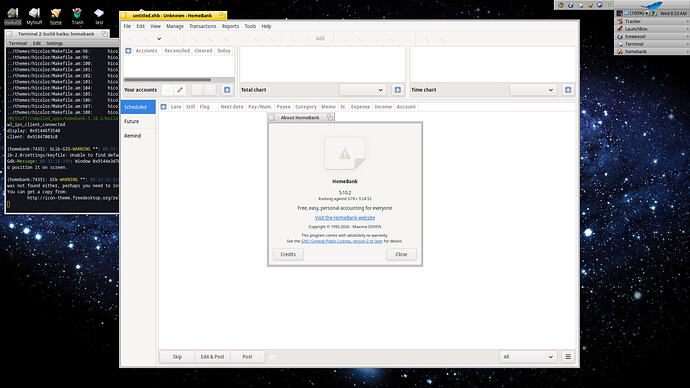Expand the LaunchBox entry arrow in Deskbar
The height and width of the screenshot is (388, 690).
pos(687,29)
